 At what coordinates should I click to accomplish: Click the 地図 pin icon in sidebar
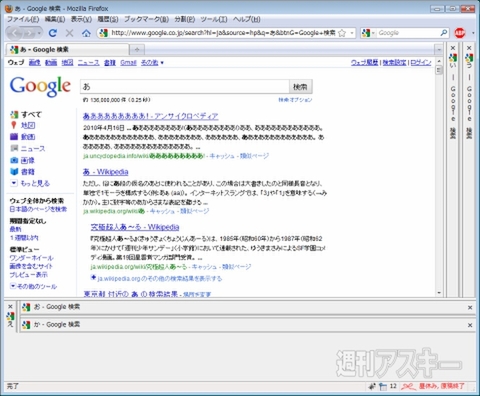point(14,125)
